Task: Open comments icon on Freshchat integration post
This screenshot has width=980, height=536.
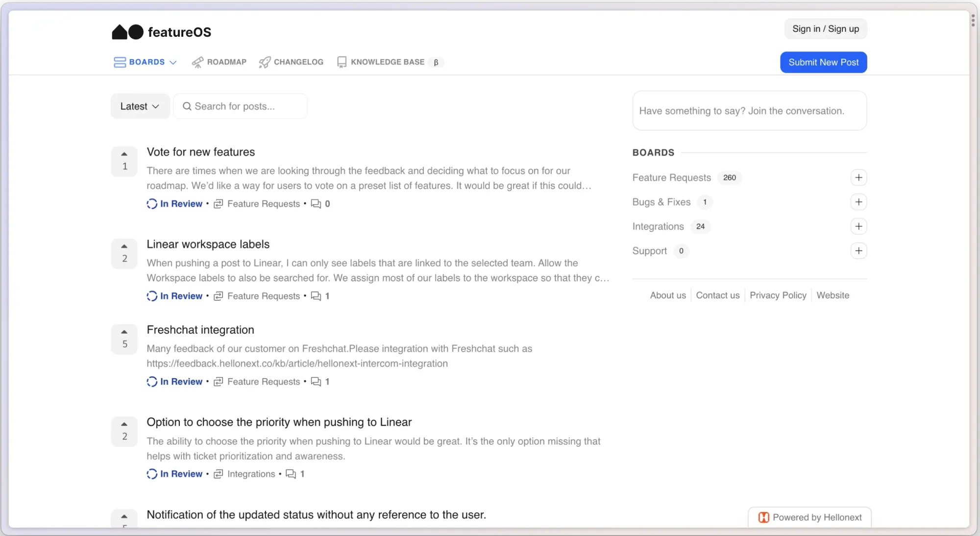Action: (316, 382)
